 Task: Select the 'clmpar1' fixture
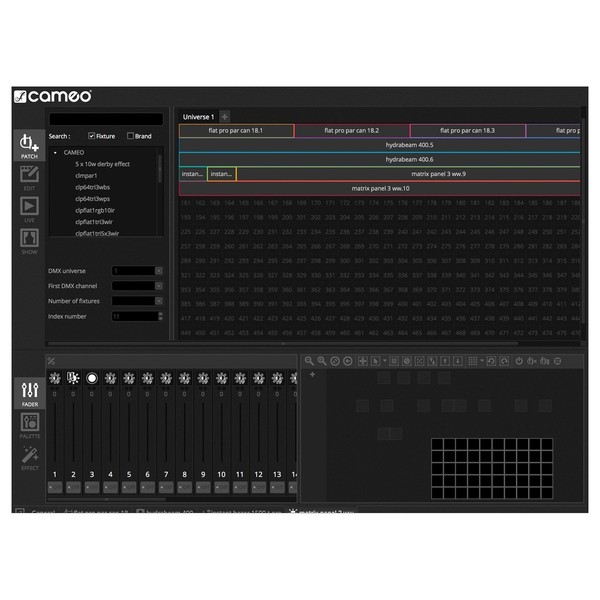[86, 176]
